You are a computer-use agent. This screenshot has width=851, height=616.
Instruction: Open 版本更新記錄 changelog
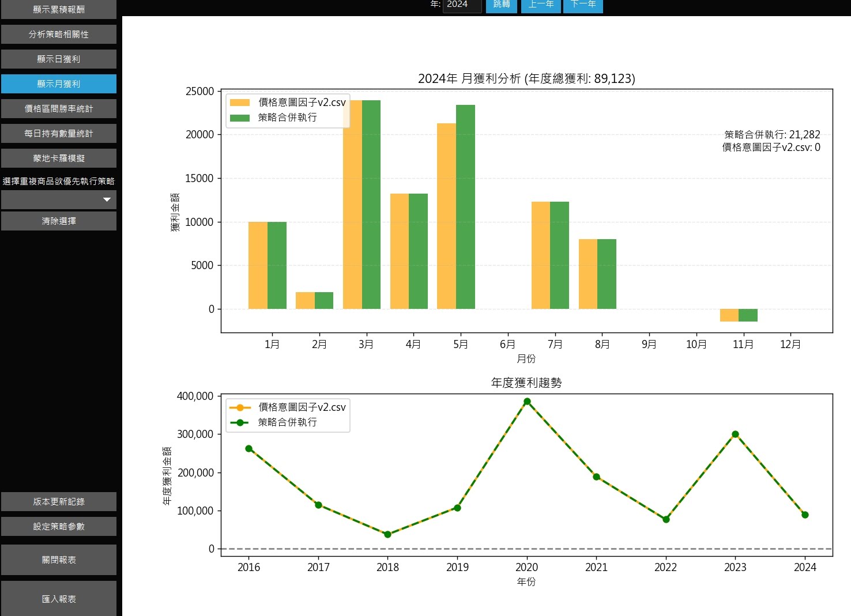tap(58, 501)
